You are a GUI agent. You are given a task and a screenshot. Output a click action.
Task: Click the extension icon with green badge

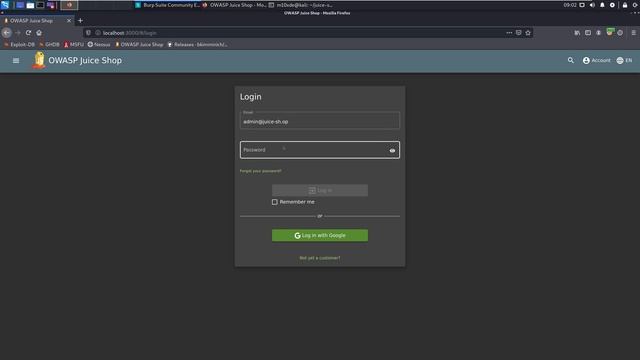point(610,32)
